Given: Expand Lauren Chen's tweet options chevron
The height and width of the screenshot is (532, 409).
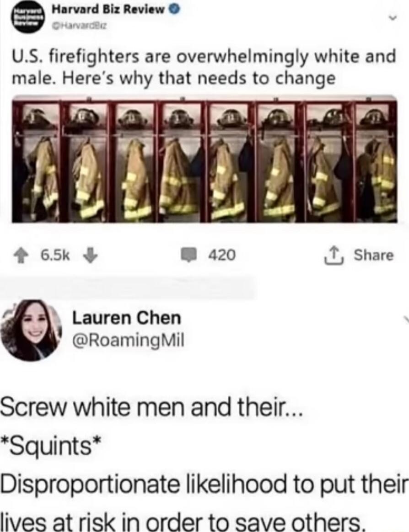Looking at the screenshot, I should tap(406, 319).
